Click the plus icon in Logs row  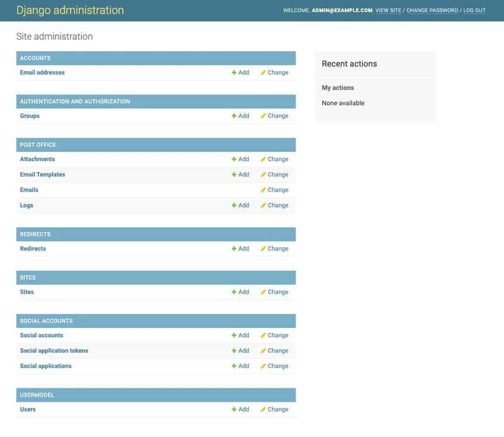coord(234,206)
